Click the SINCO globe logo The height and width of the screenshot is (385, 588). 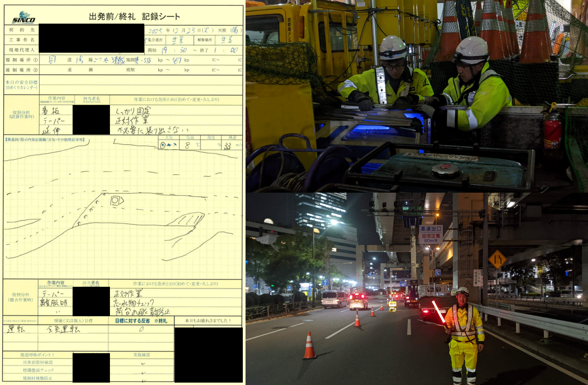(24, 17)
